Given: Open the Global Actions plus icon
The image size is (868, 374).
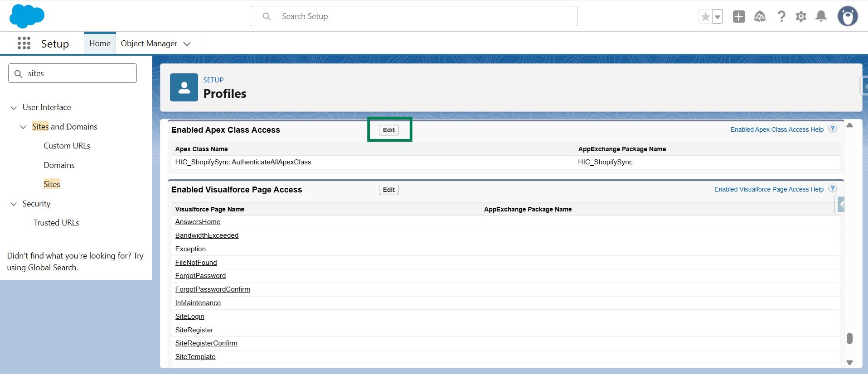Looking at the screenshot, I should point(739,17).
